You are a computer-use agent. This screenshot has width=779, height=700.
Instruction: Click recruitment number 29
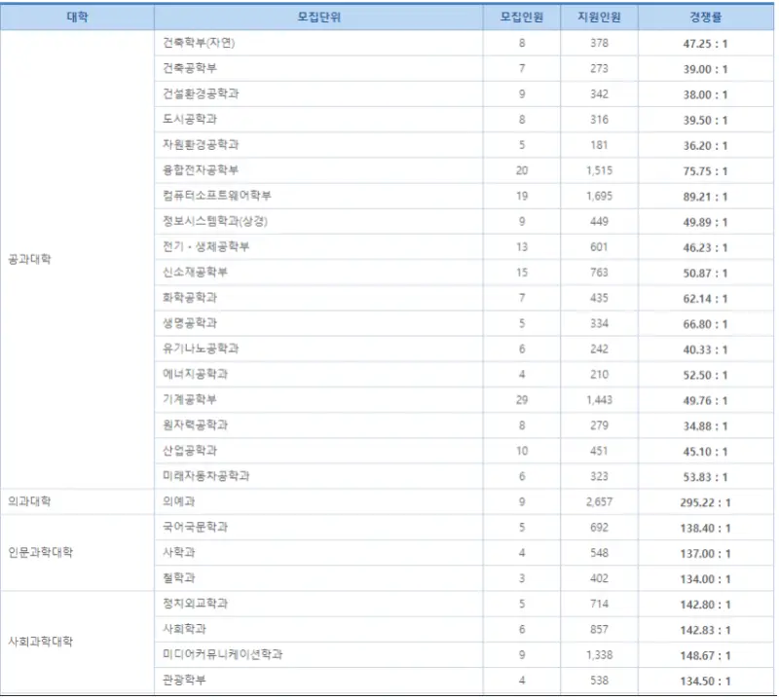522,400
